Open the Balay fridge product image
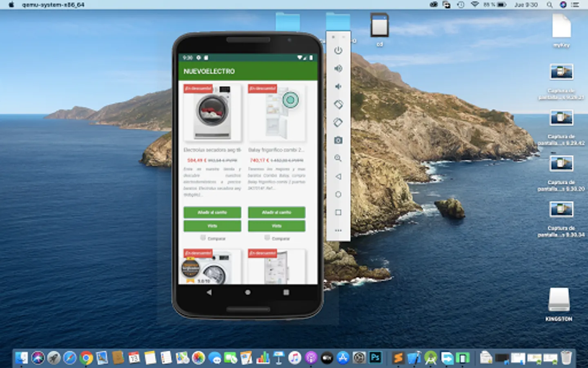 coord(276,112)
